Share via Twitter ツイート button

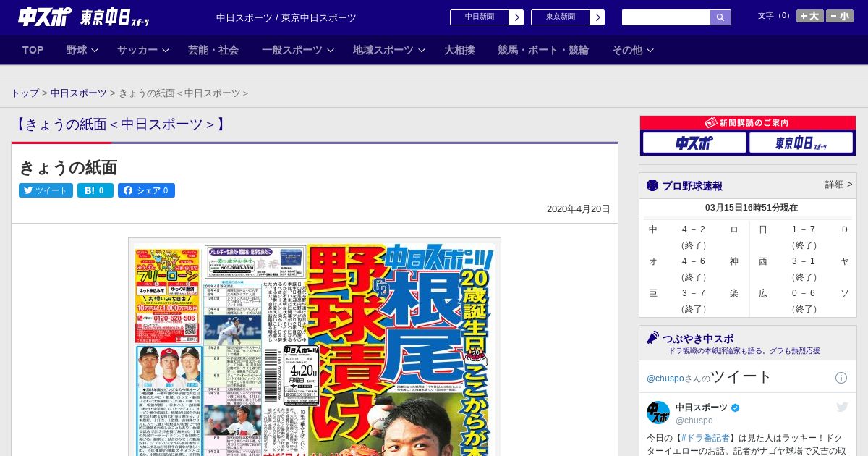46,190
